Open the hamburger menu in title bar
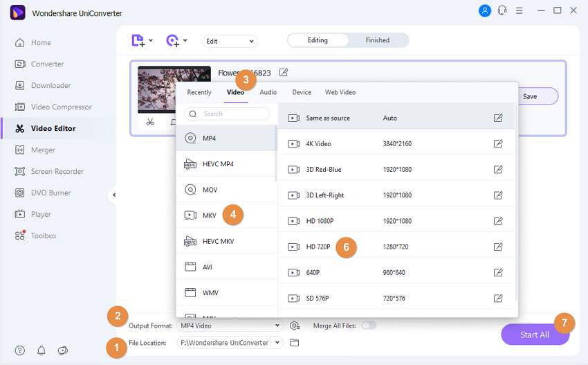This screenshot has height=365, width=588. 520,10
